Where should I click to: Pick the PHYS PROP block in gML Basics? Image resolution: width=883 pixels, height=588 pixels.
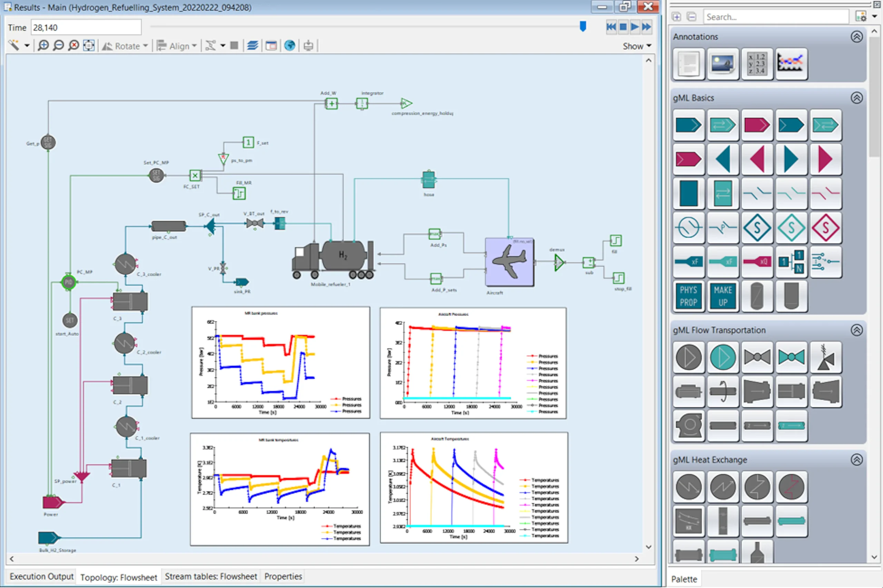click(x=689, y=296)
